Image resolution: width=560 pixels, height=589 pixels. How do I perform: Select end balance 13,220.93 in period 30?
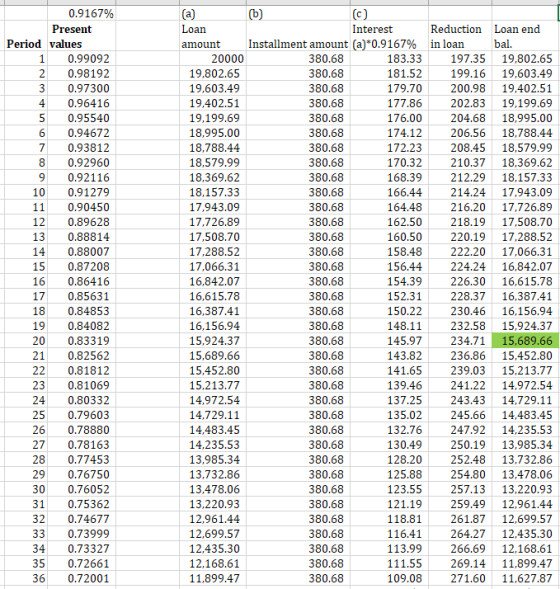coord(527,489)
